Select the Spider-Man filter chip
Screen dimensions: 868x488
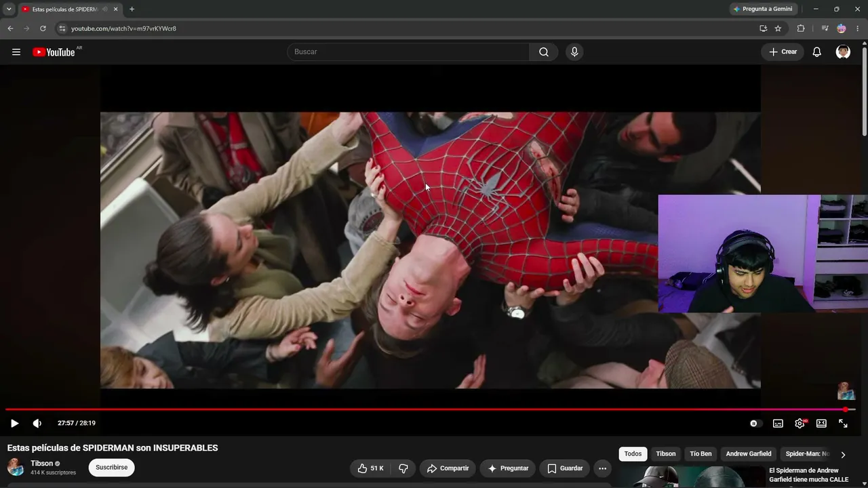pyautogui.click(x=806, y=454)
